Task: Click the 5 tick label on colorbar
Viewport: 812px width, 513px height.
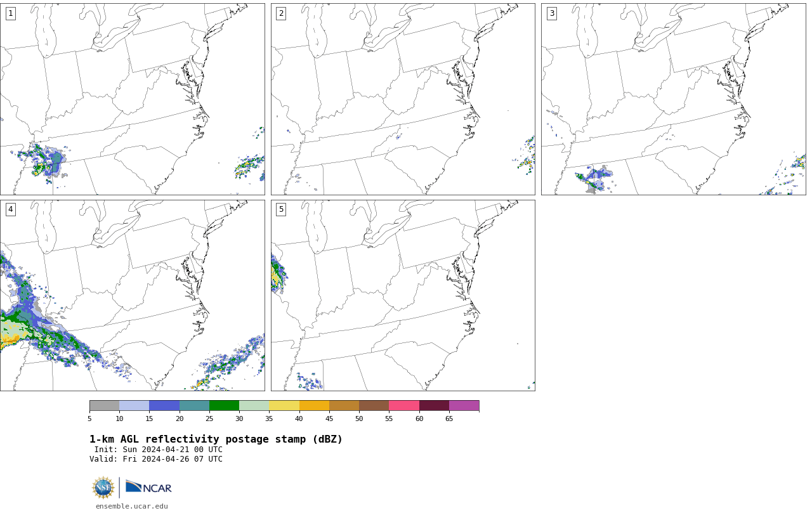Action: [x=89, y=419]
